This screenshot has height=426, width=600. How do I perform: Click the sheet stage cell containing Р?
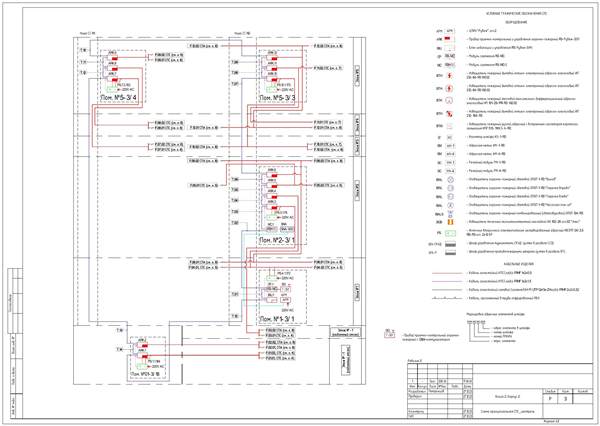pyautogui.click(x=551, y=398)
